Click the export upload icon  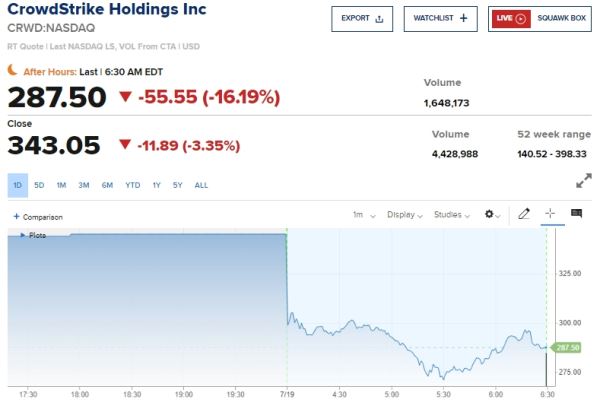[379, 19]
